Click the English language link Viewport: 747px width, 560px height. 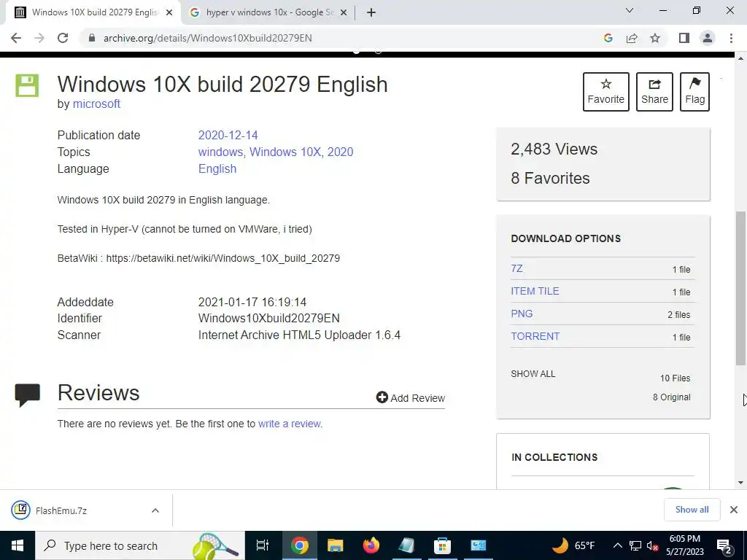pos(217,169)
